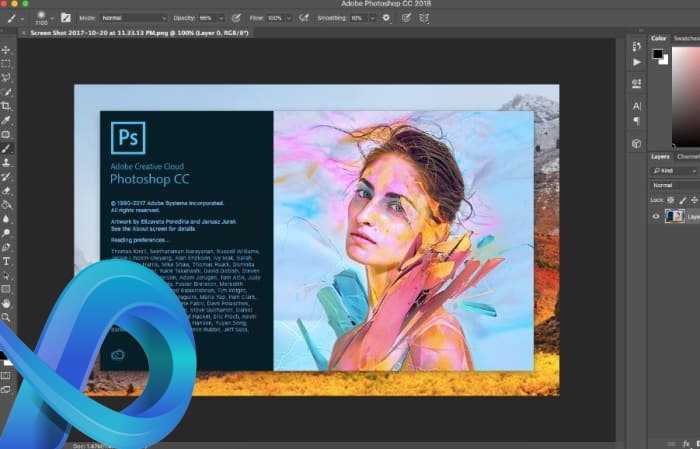700x449 pixels.
Task: Select the Path Selection tool
Action: click(6, 275)
